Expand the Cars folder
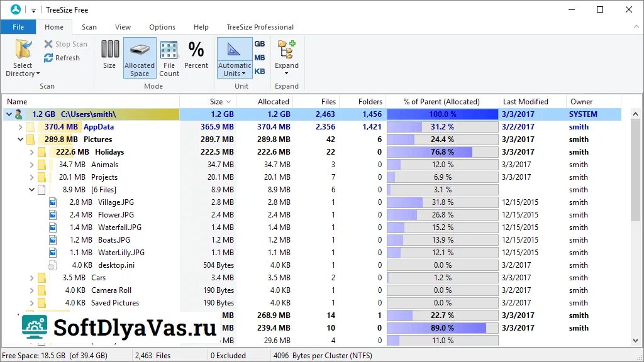 point(31,278)
